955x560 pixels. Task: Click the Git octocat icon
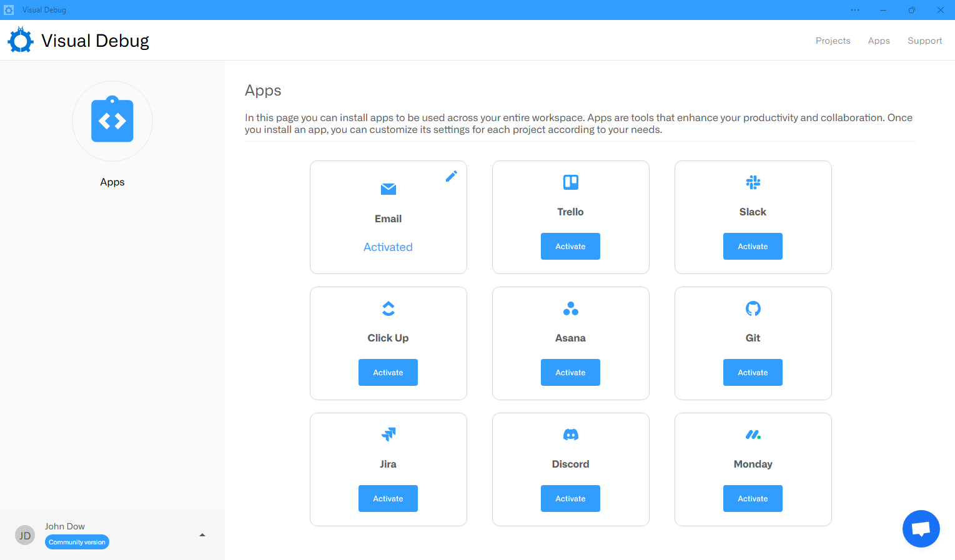tap(753, 308)
